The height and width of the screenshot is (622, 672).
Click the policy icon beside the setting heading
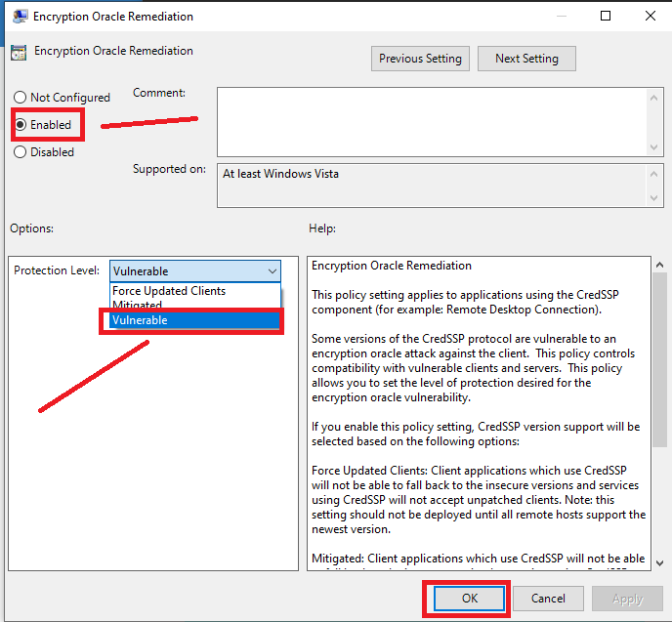[x=19, y=52]
